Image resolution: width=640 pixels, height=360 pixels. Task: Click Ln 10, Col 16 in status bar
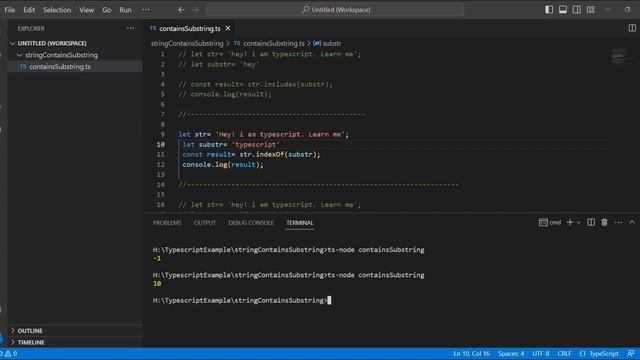[471, 354]
